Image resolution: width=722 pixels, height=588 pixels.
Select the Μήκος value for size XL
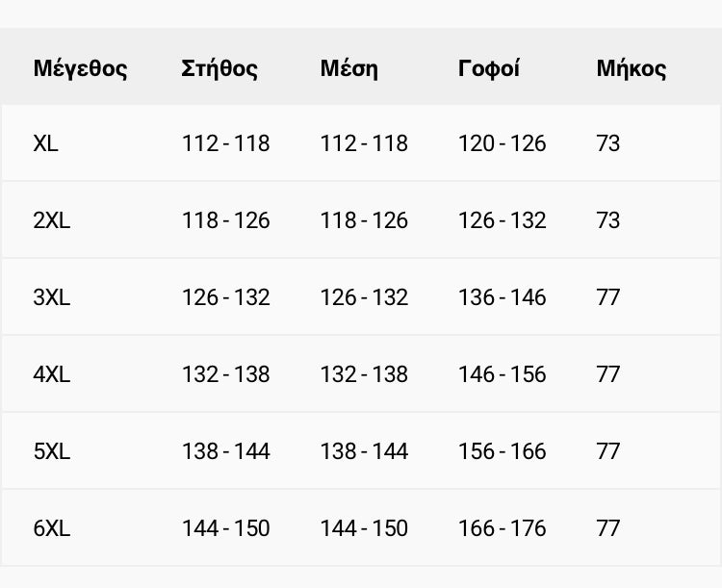click(x=607, y=143)
